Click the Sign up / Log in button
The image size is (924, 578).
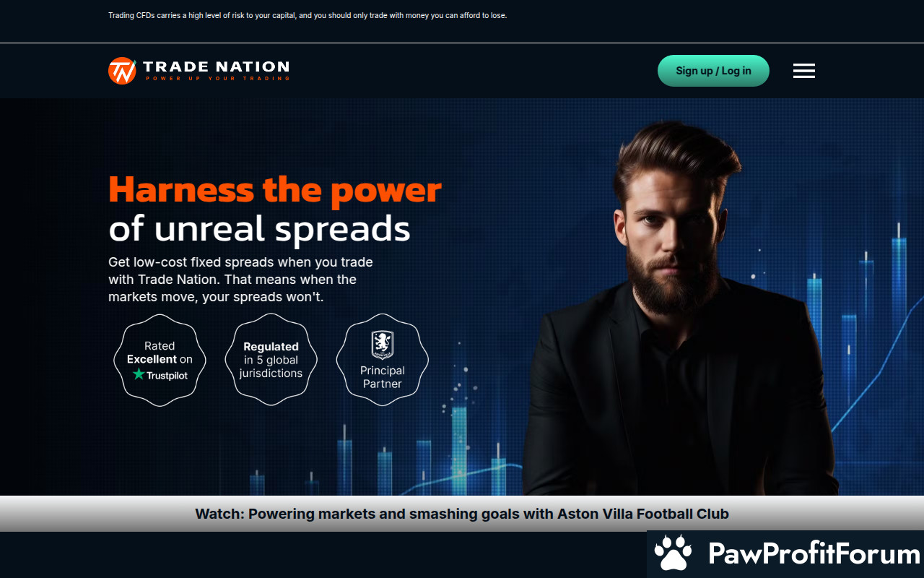coord(713,71)
